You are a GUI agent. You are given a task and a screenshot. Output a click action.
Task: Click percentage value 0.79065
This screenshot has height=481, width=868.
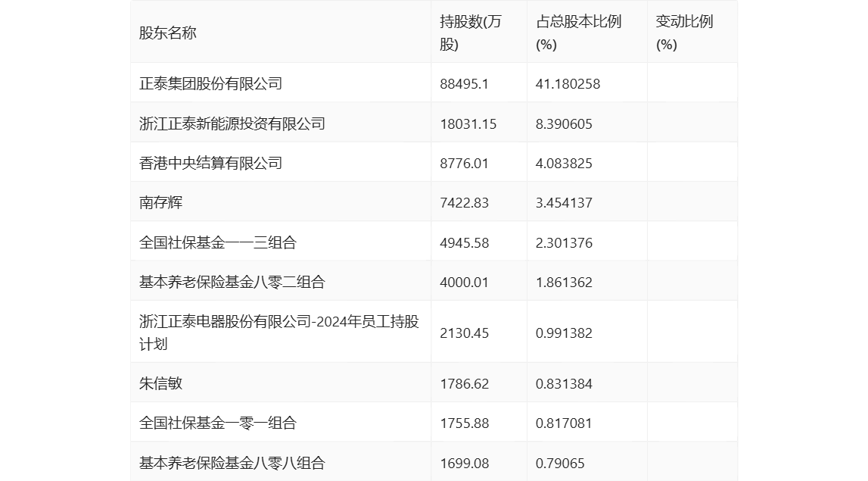(x=560, y=464)
